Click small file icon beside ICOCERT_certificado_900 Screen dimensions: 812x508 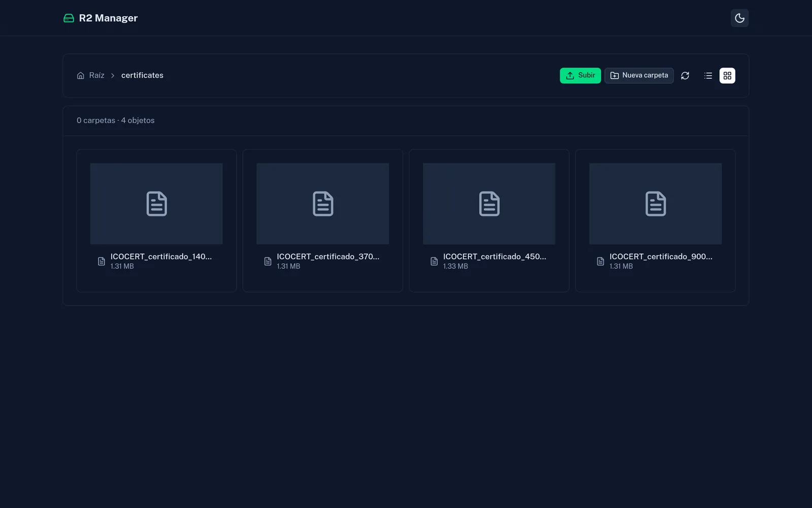point(600,261)
